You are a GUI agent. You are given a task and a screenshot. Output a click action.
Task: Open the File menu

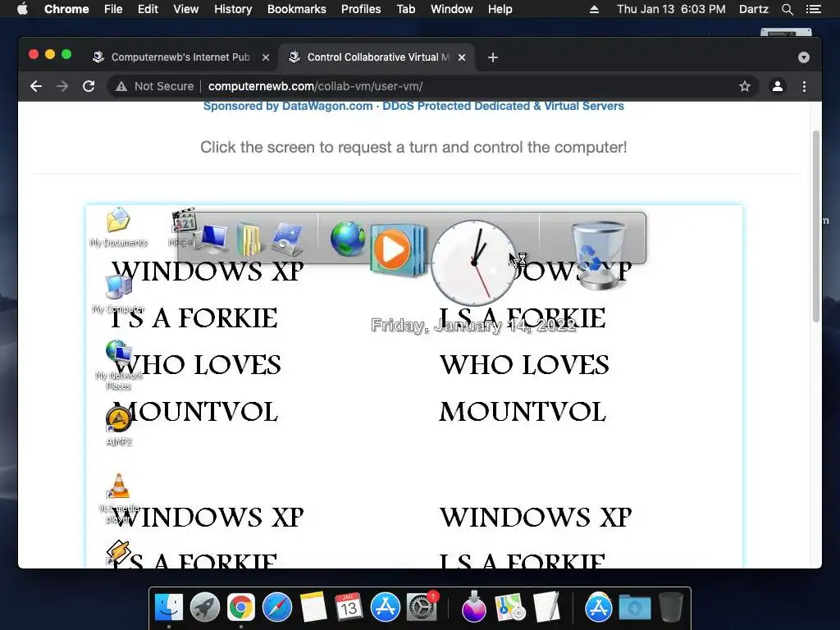[113, 9]
